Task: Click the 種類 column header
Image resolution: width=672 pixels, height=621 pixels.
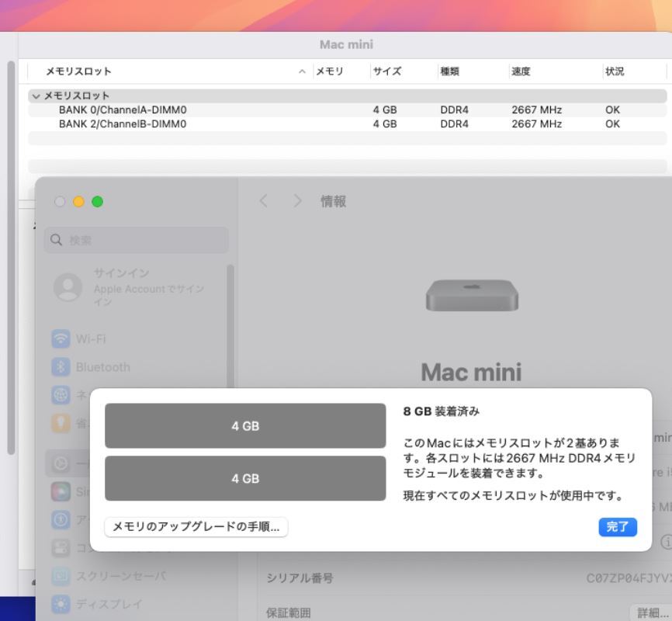Action: coord(449,71)
